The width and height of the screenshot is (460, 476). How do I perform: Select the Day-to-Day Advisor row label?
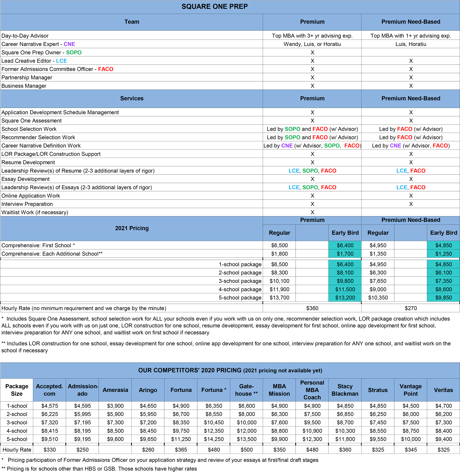pyautogui.click(x=25, y=36)
